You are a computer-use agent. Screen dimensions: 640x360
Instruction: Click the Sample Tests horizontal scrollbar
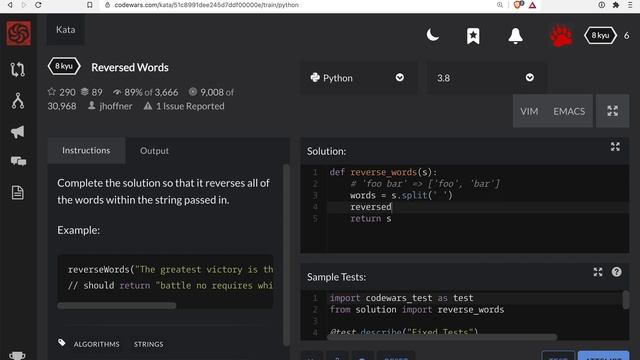coord(442,337)
